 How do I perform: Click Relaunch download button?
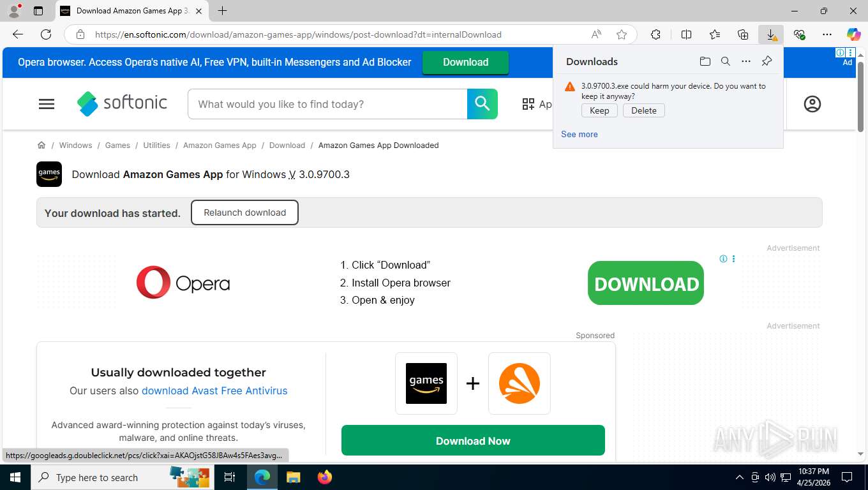pyautogui.click(x=244, y=212)
